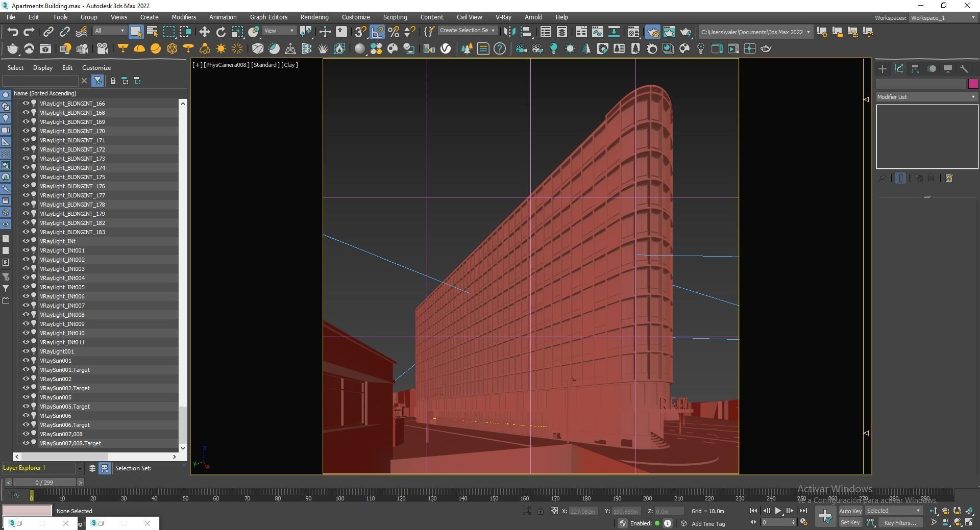Activate the Select and Rotate tool
980x530 pixels.
click(220, 32)
